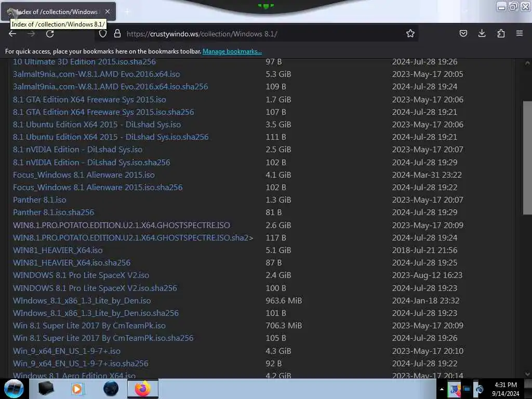Open the tracking protection shield
532x399 pixels.
tap(103, 34)
